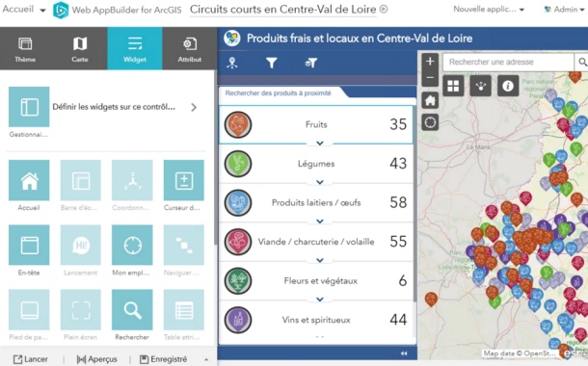Select the Widget tab
Viewport: 588px width, 366px height.
[x=135, y=49]
